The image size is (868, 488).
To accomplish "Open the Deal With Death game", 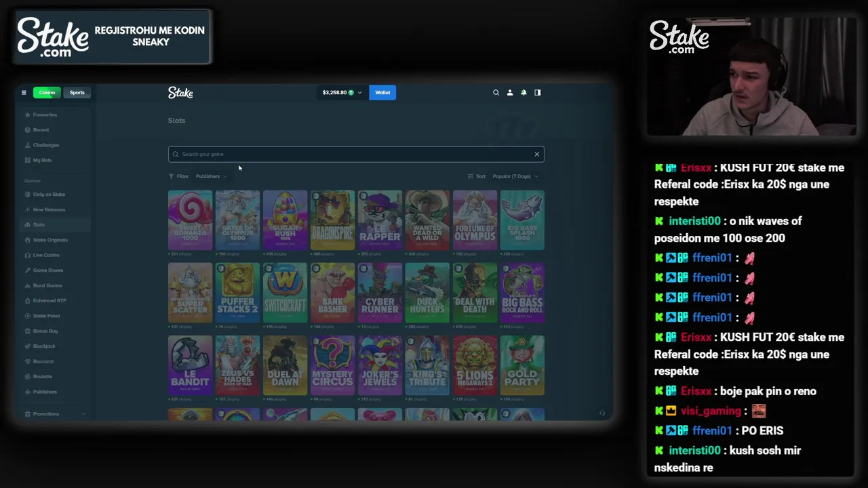I will [x=475, y=293].
